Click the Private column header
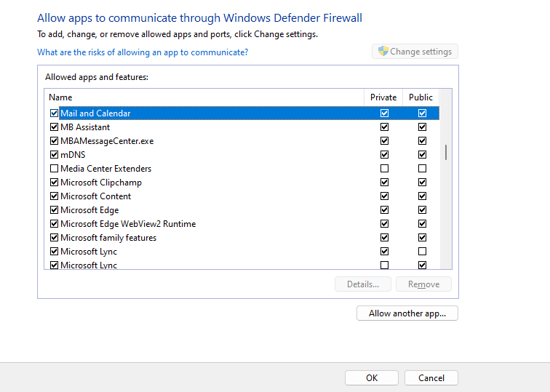550x392 pixels. [383, 97]
